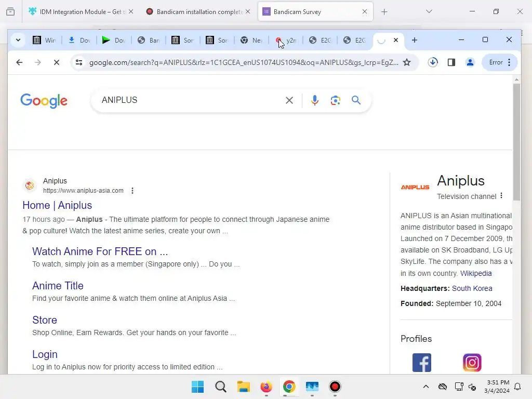Open the clock showing 3:51 PM
This screenshot has width=532, height=399.
click(x=497, y=387)
